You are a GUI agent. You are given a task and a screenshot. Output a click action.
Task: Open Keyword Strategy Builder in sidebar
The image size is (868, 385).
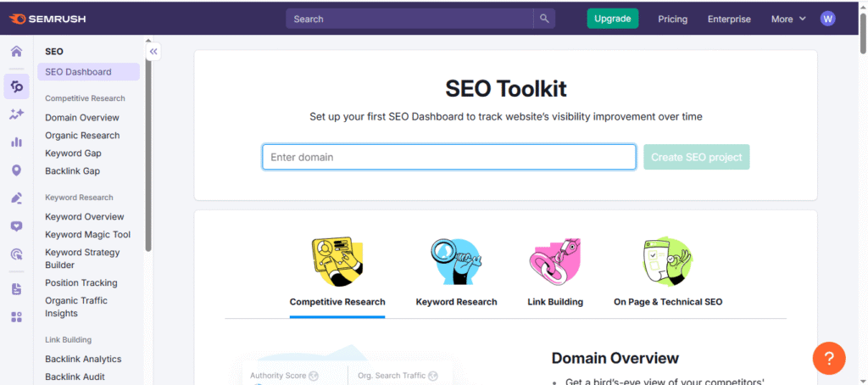pyautogui.click(x=82, y=259)
